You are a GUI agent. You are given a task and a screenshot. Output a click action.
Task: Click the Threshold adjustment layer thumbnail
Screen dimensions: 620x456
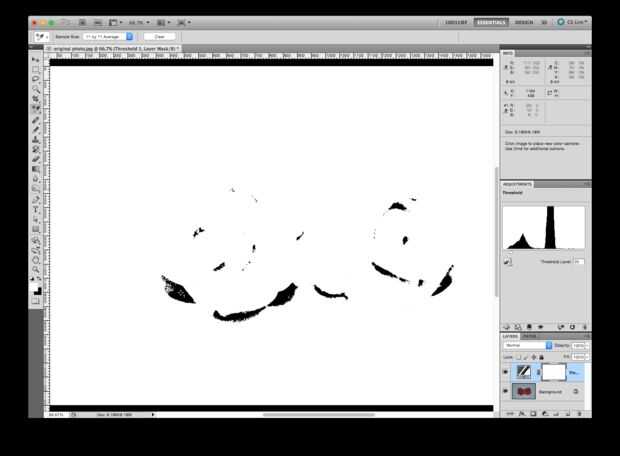tap(524, 372)
